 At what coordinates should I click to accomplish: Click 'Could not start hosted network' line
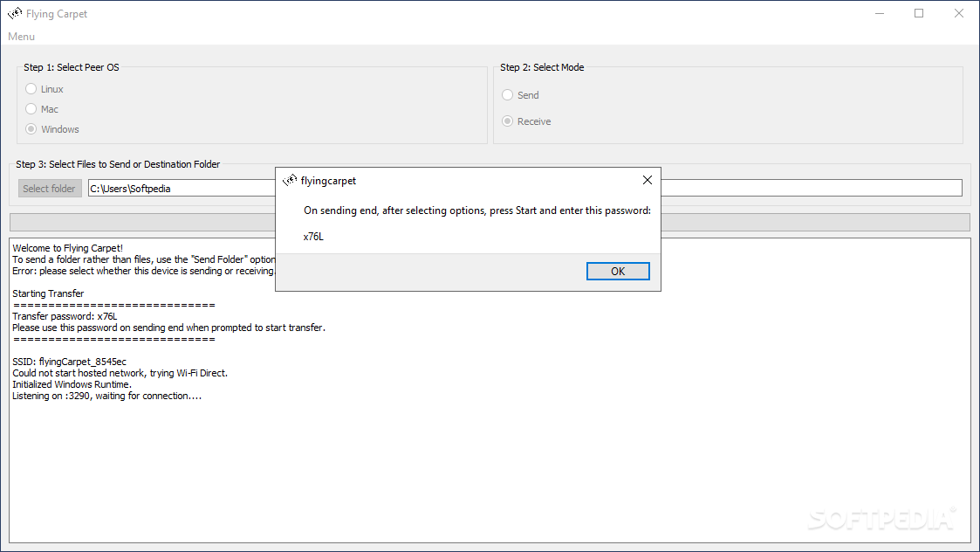point(120,373)
